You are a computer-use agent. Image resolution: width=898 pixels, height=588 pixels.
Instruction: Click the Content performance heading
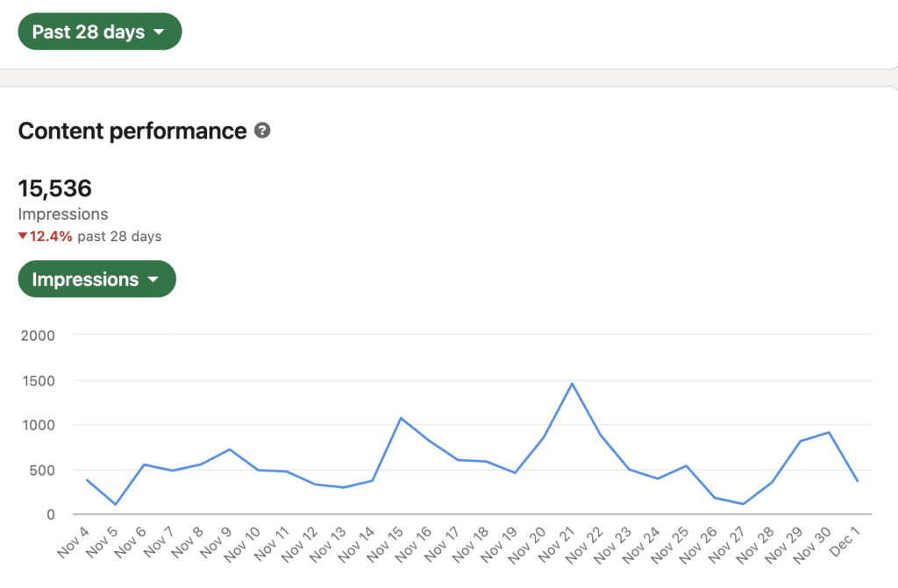pos(132,131)
